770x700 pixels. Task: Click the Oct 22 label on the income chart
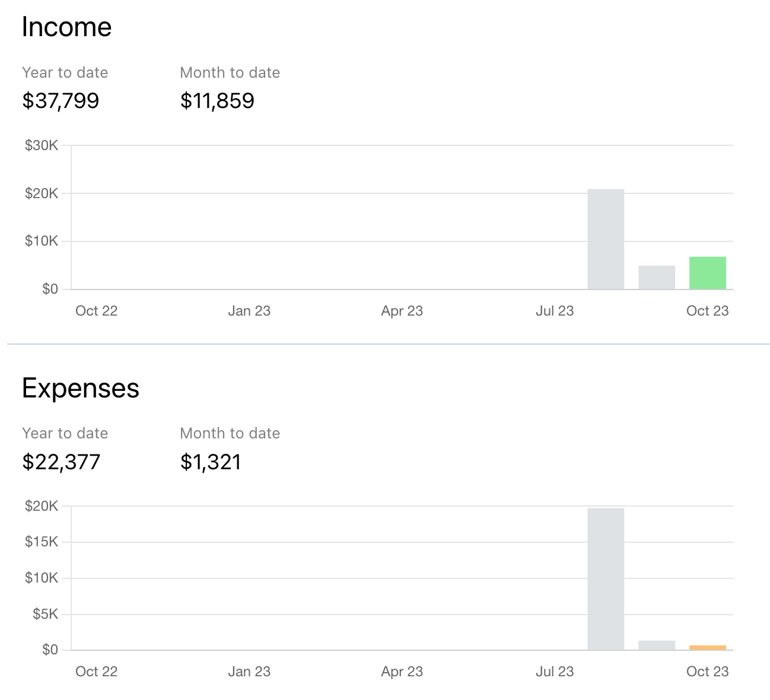click(96, 310)
